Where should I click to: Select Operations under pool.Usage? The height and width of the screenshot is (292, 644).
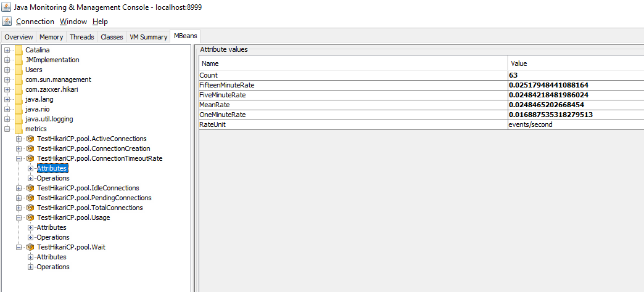pyautogui.click(x=53, y=237)
